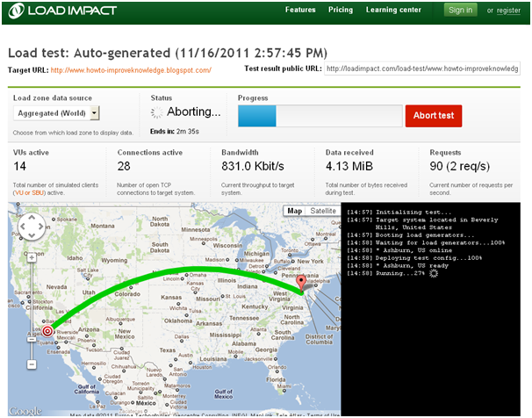Pan the map right with arrow control

point(40,227)
